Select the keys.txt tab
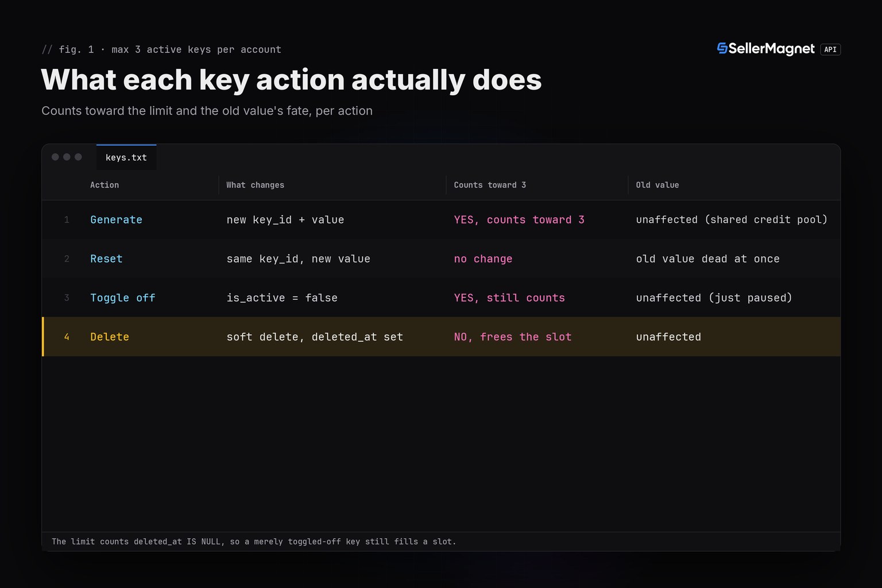 126,157
